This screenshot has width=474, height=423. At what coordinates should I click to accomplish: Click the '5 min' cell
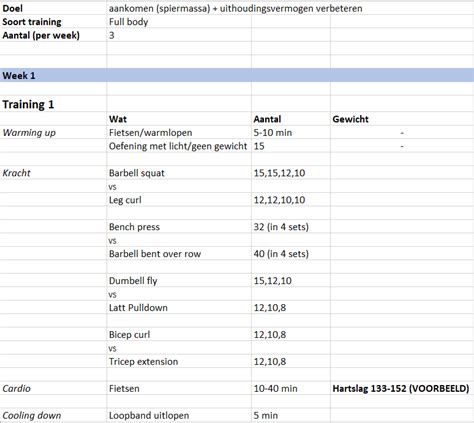point(291,415)
